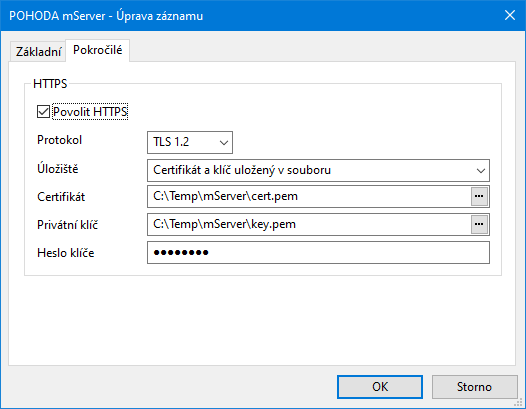Select the Pokročilé tab
Screen dimensions: 526x409
(x=98, y=50)
